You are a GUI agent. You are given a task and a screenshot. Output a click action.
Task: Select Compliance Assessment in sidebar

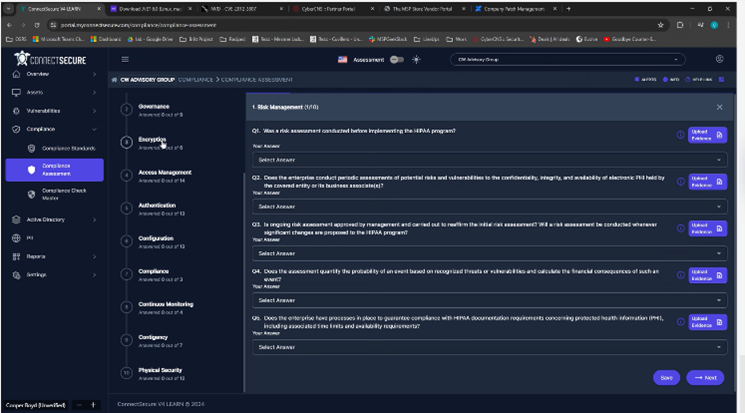click(55, 170)
